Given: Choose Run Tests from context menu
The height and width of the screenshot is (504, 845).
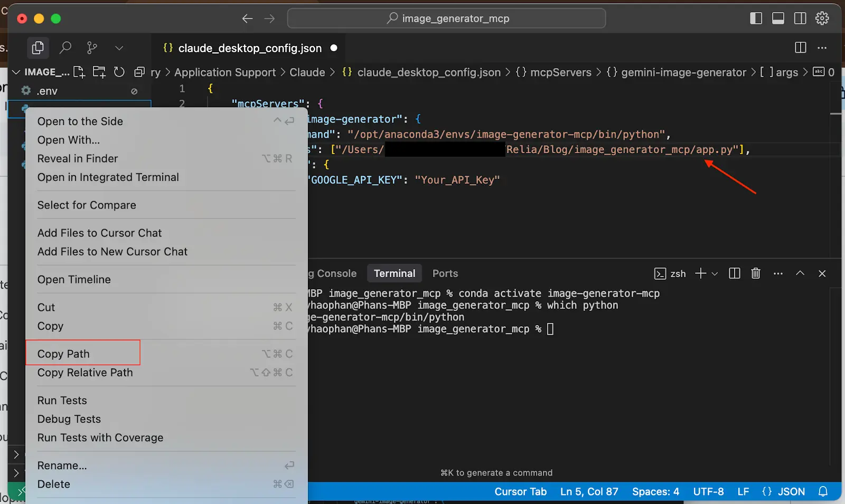Looking at the screenshot, I should point(166,401).
